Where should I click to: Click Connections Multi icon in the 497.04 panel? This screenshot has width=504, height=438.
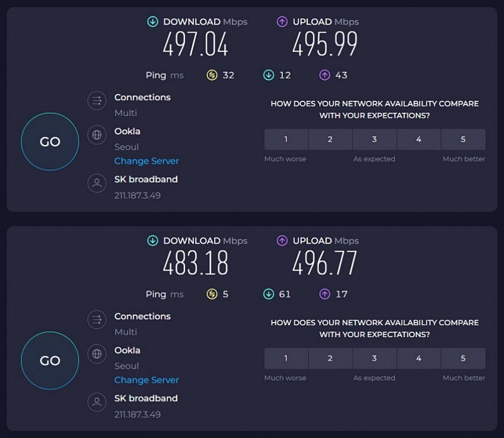[96, 101]
